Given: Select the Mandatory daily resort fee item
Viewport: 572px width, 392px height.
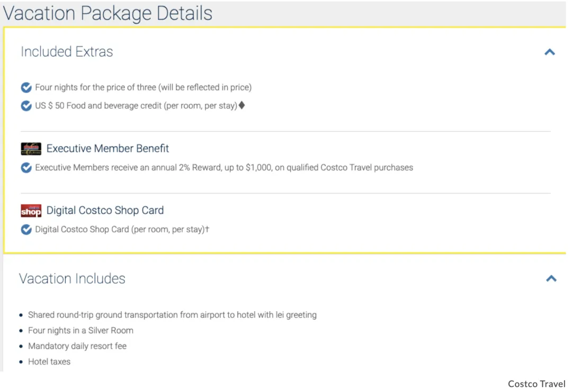Looking at the screenshot, I should [77, 346].
